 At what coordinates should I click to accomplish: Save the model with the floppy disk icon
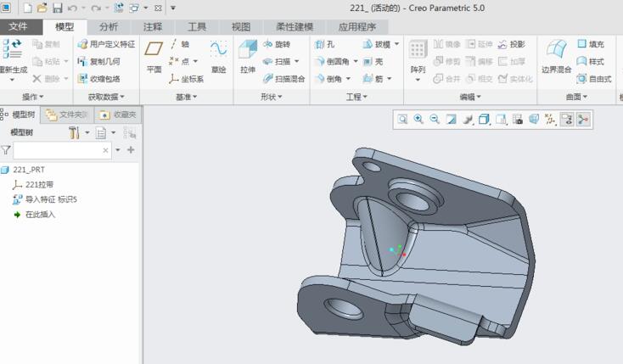[57, 8]
